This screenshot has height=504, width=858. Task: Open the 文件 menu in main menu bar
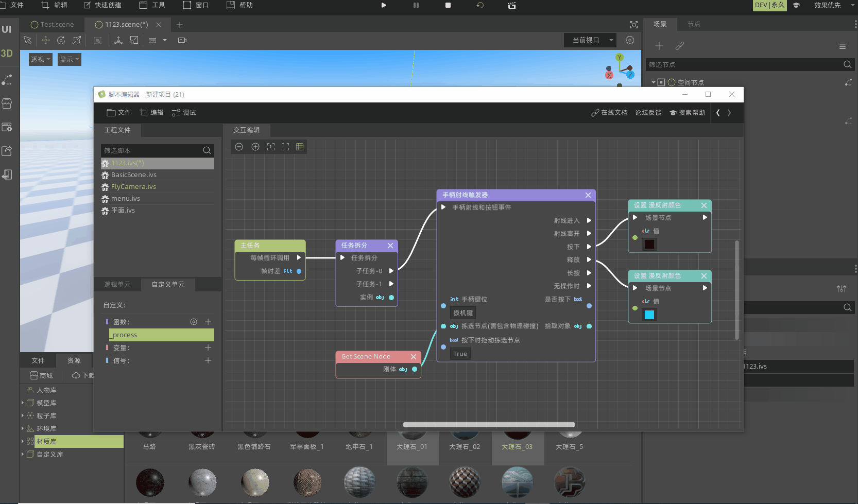pos(12,5)
